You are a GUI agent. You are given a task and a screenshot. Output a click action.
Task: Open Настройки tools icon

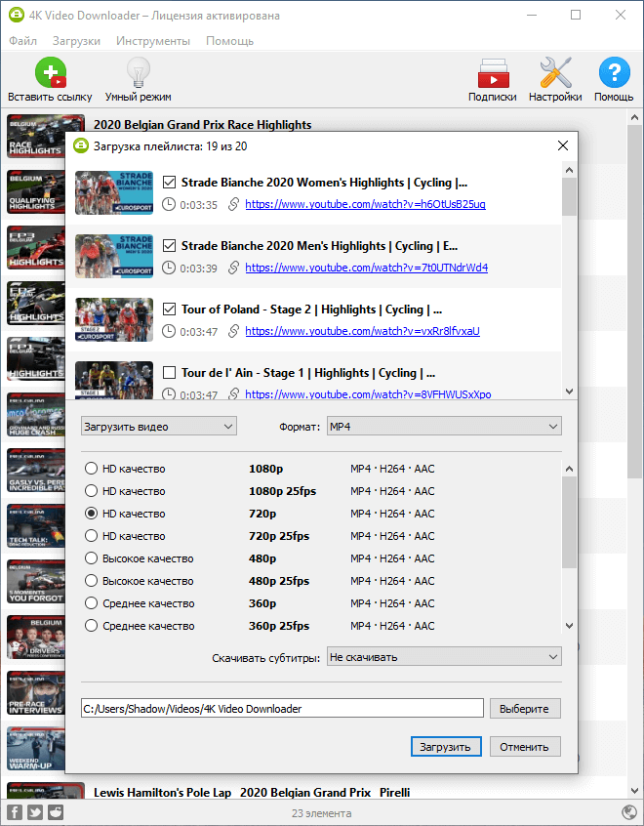pos(555,72)
